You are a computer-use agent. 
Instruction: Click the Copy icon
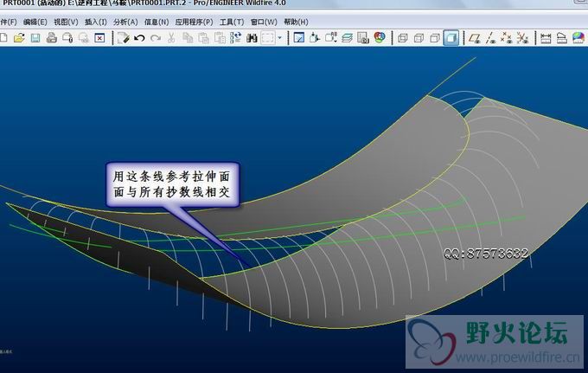coord(188,37)
